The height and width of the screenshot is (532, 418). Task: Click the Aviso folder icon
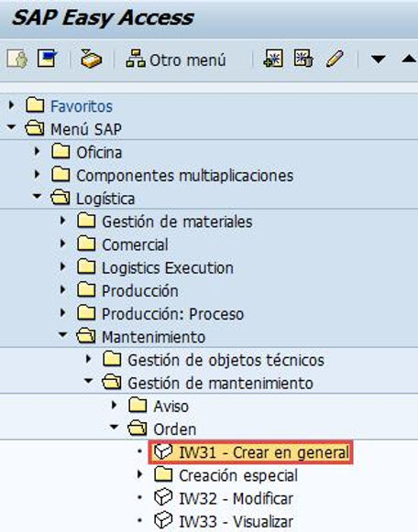click(x=137, y=405)
